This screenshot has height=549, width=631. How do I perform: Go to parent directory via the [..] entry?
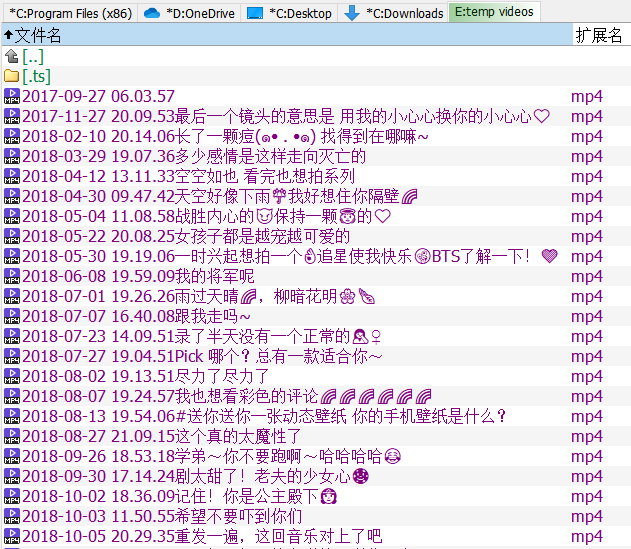point(33,57)
